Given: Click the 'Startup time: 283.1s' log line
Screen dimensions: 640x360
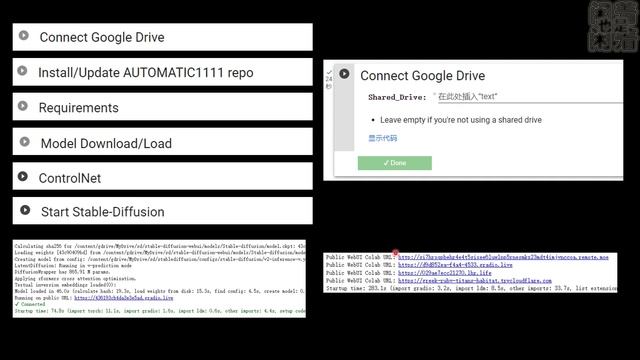Looking at the screenshot, I should coord(471,288).
